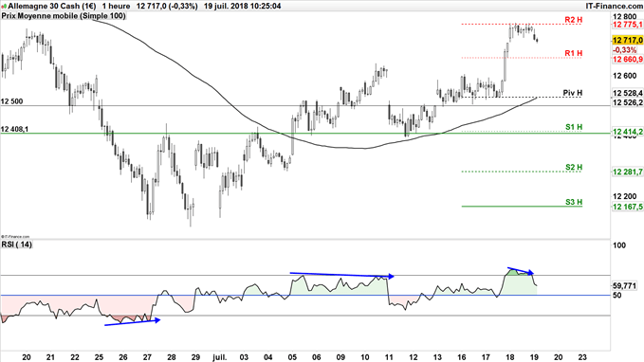This screenshot has width=644, height=362.
Task: Click the 12 281,7 green price tag
Action: click(628, 172)
